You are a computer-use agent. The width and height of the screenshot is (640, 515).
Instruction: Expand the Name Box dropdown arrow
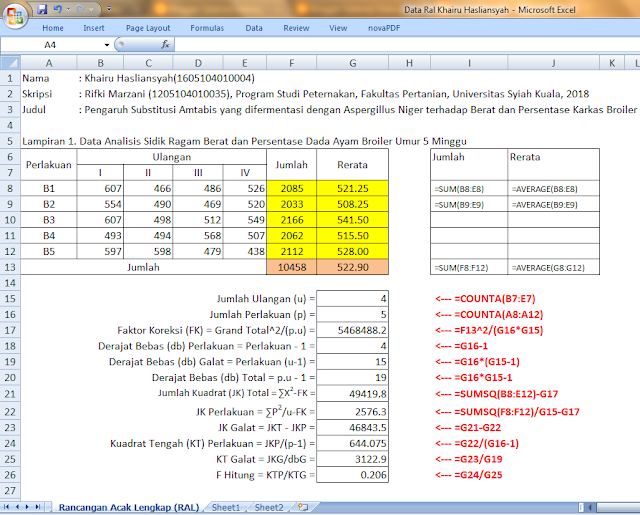[107, 45]
